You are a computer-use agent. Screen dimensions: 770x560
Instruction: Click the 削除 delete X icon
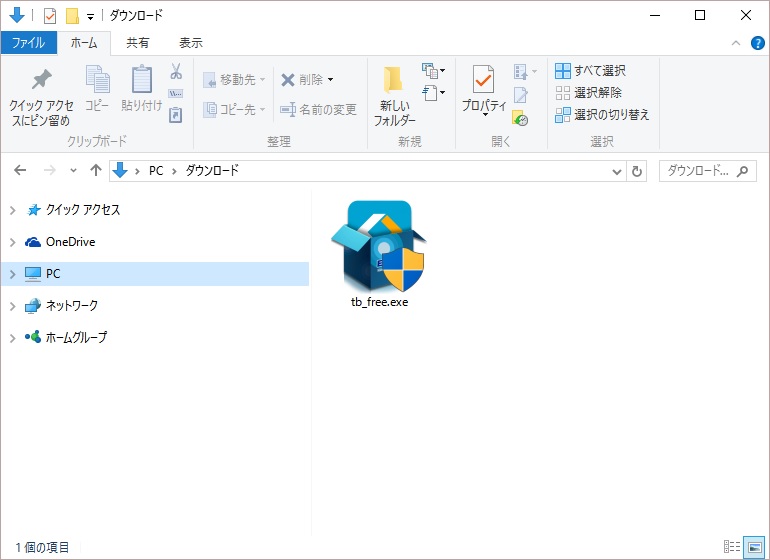point(288,80)
